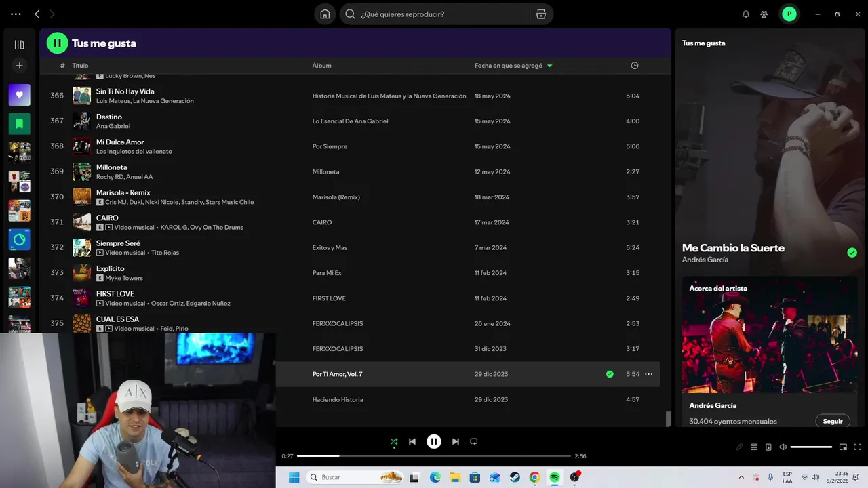Open Fecha en que se agregó sort dropdown
Screen dimensions: 868x488
[x=513, y=66]
